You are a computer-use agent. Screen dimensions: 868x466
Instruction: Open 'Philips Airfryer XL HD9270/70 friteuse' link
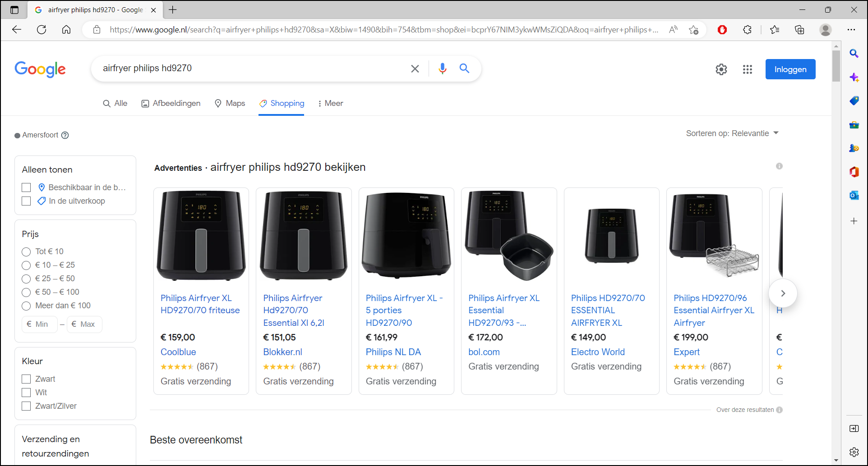pyautogui.click(x=200, y=304)
